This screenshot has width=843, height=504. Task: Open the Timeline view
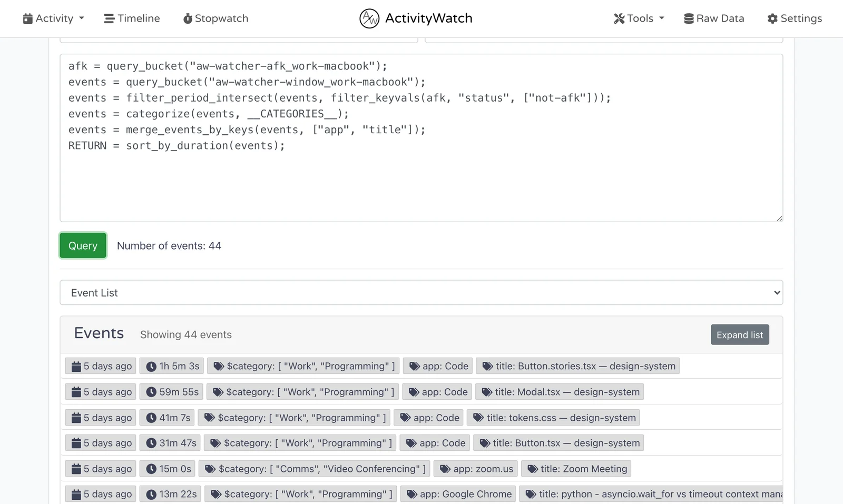(132, 18)
